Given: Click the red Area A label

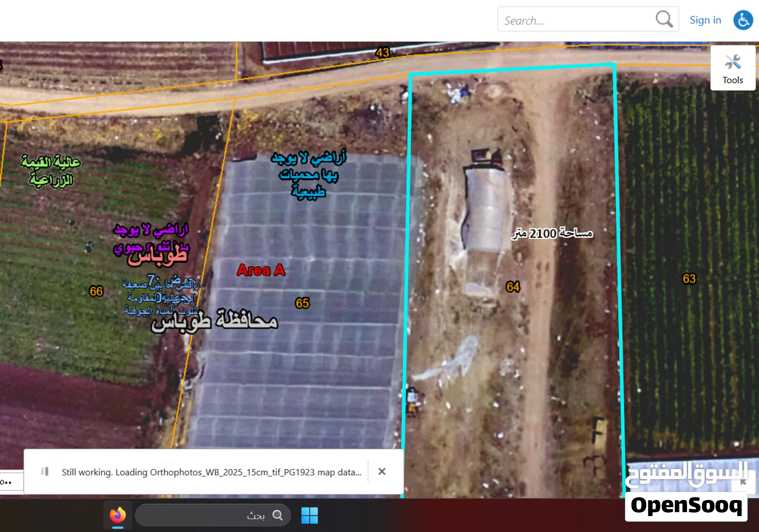Looking at the screenshot, I should coord(261,270).
